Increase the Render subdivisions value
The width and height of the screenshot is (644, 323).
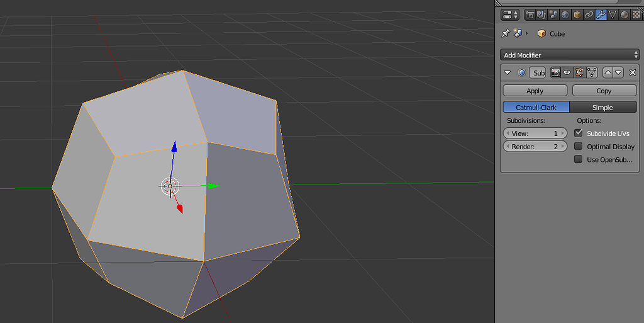[x=563, y=147]
